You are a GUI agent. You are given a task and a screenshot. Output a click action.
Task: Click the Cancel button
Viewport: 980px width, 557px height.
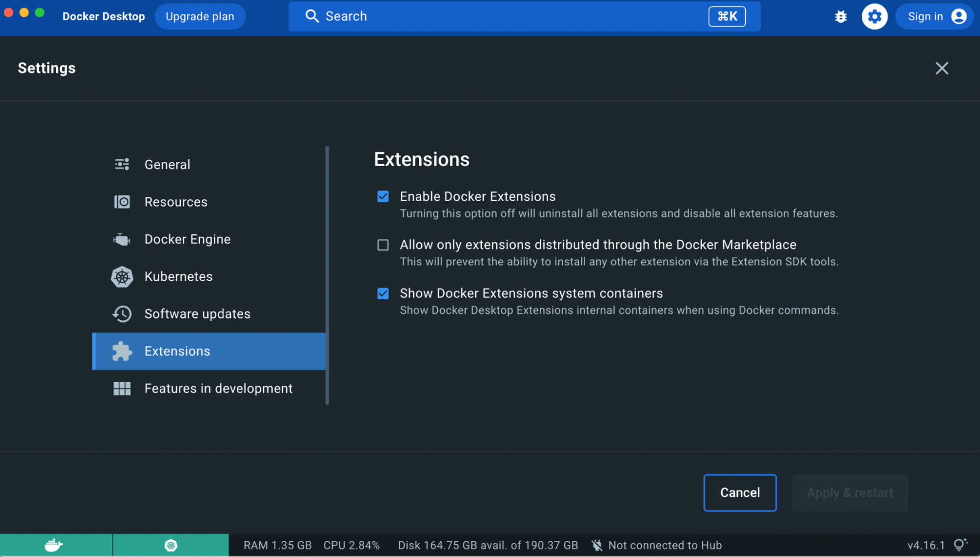[x=739, y=492]
